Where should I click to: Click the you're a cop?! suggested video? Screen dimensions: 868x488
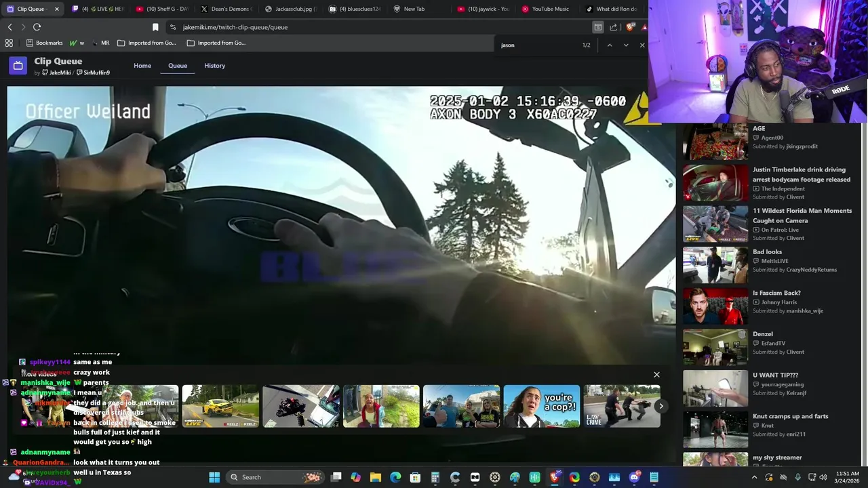(x=542, y=406)
